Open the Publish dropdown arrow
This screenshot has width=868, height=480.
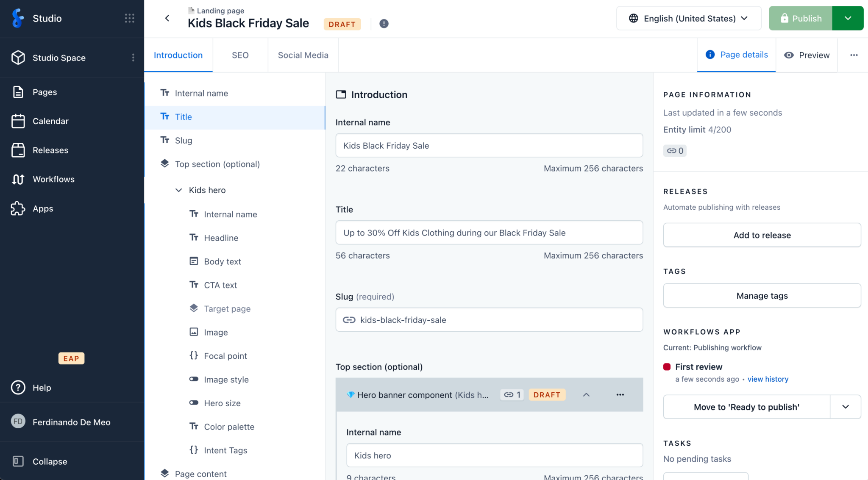(848, 18)
